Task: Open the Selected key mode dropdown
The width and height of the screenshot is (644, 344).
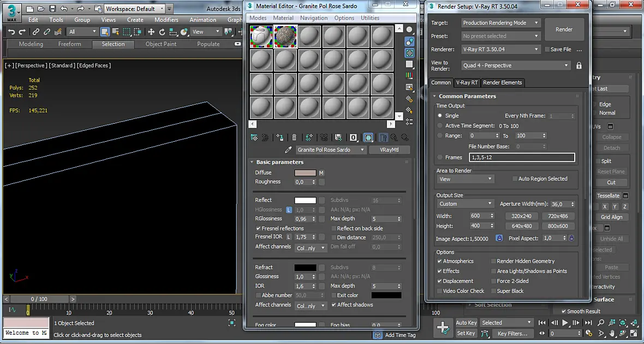Action: coord(506,323)
